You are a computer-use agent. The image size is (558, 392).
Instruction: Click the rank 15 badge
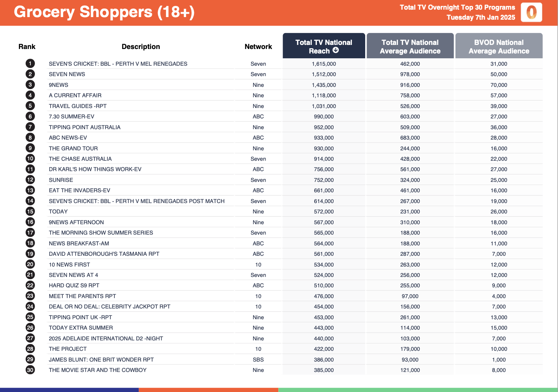(x=30, y=211)
